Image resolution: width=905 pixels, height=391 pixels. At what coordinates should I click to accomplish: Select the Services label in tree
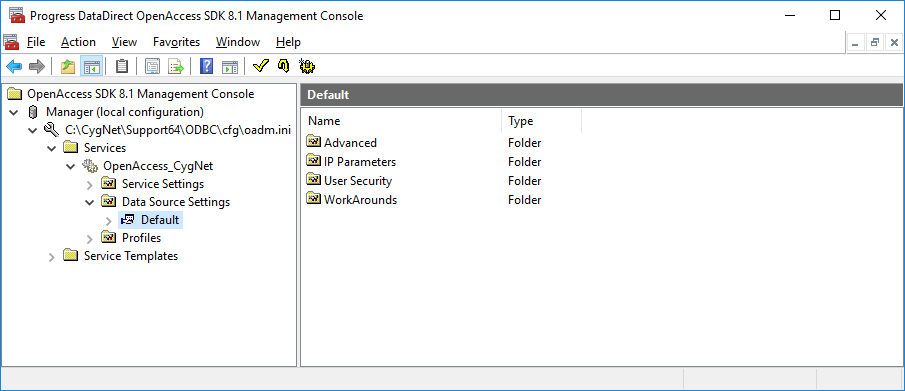105,148
